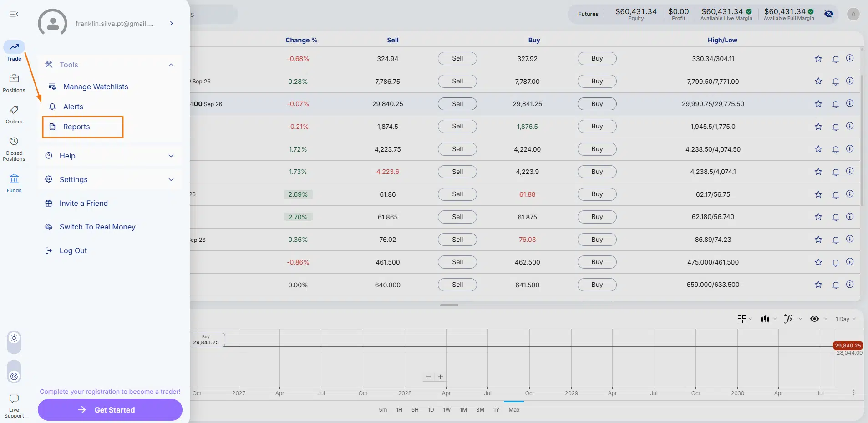Open candlestick chart type icon
Image resolution: width=868 pixels, height=423 pixels.
(765, 319)
